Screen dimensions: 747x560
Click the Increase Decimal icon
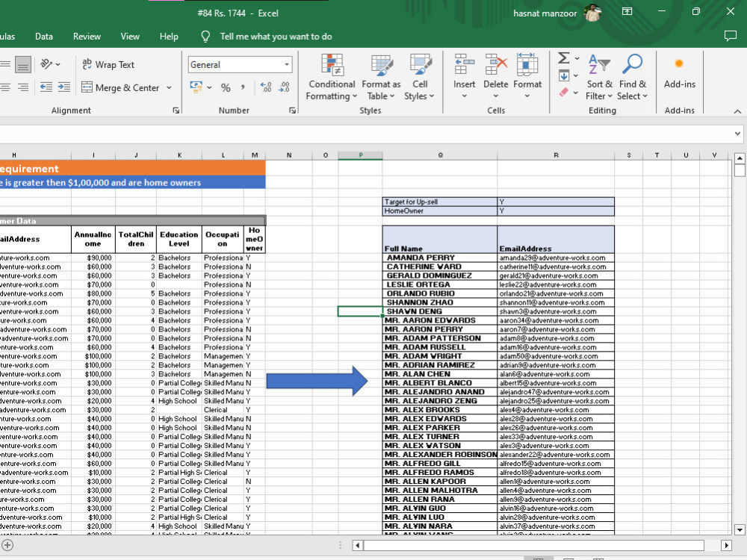(266, 87)
